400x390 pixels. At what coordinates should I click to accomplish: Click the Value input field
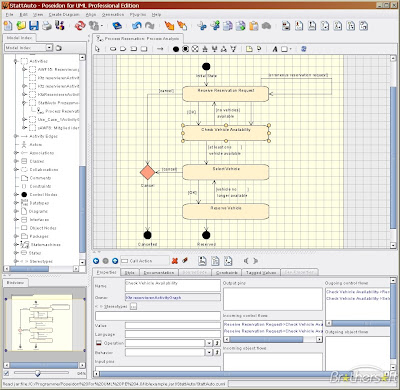click(173, 326)
